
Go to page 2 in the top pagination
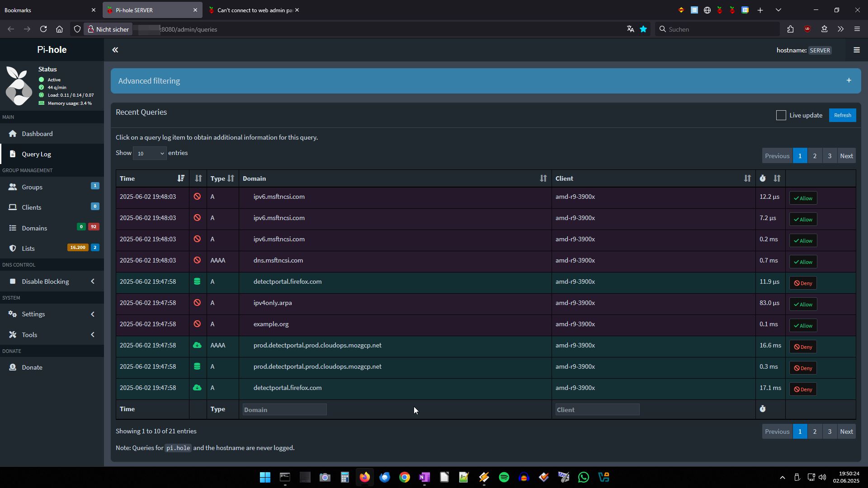815,156
